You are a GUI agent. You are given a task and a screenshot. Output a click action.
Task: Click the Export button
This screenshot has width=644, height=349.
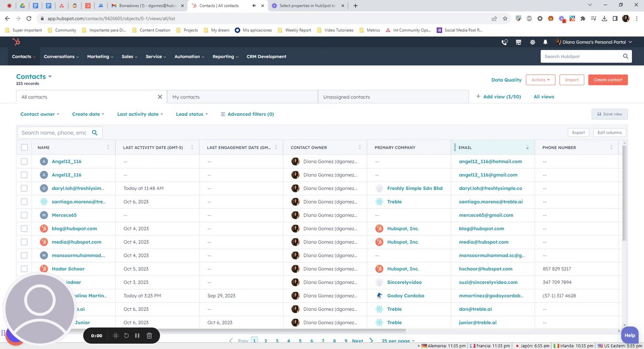click(x=579, y=132)
